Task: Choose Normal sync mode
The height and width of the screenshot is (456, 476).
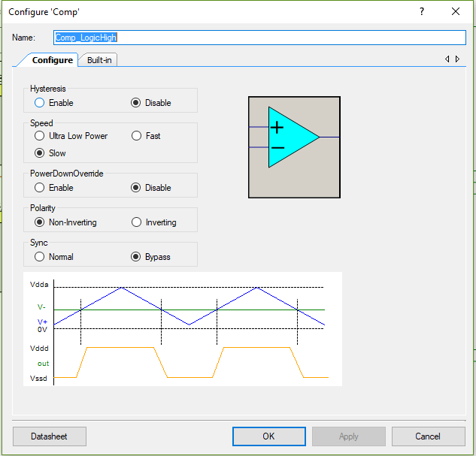Action: point(40,257)
